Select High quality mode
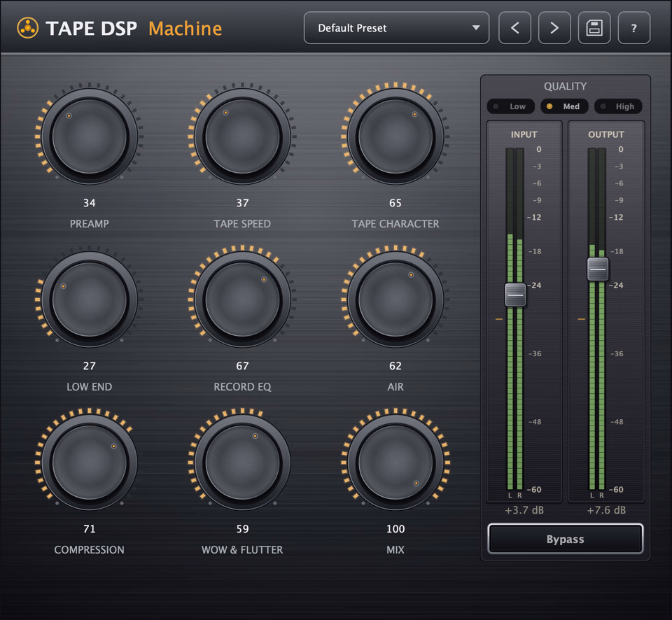Viewport: 672px width, 620px height. click(x=618, y=106)
